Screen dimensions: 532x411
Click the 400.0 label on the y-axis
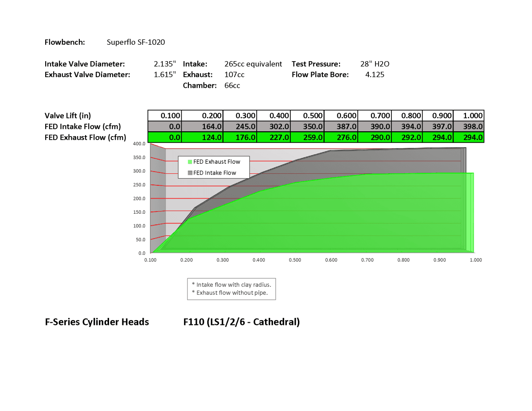click(140, 144)
